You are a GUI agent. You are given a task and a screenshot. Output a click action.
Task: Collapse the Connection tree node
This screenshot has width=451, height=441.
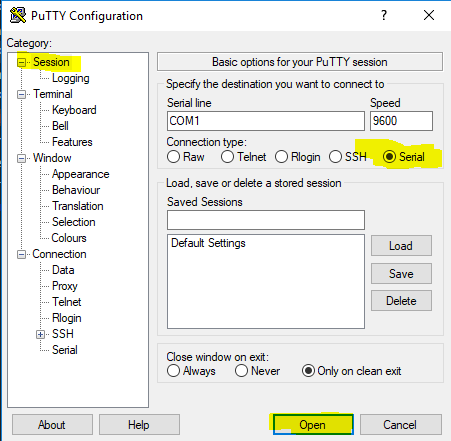point(21,255)
